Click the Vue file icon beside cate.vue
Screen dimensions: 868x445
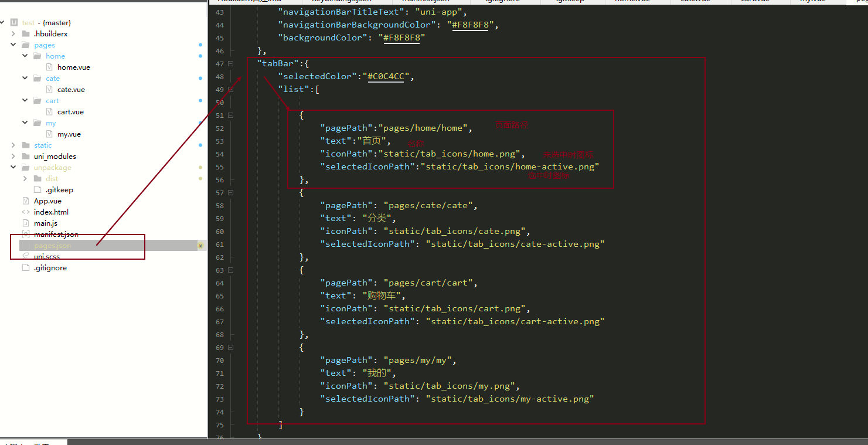tap(50, 90)
